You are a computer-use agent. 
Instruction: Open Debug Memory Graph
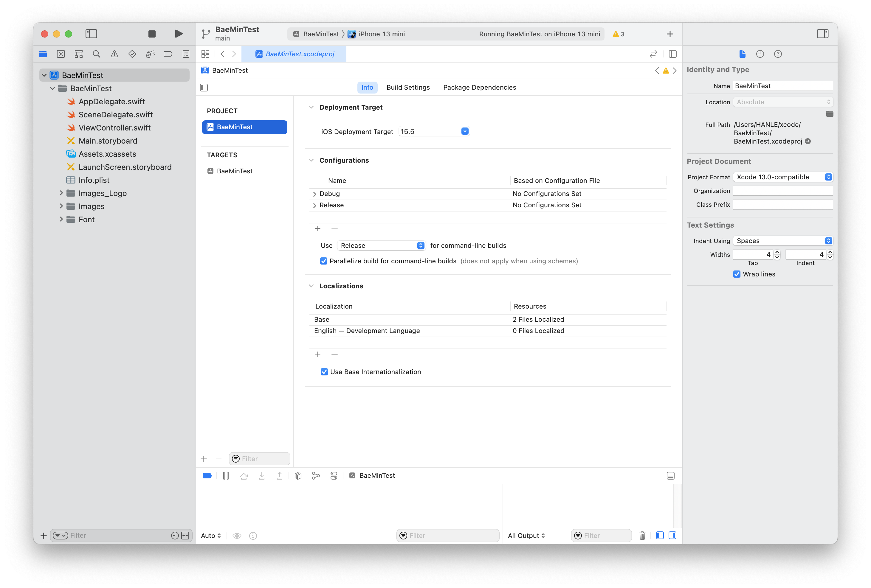tap(316, 476)
